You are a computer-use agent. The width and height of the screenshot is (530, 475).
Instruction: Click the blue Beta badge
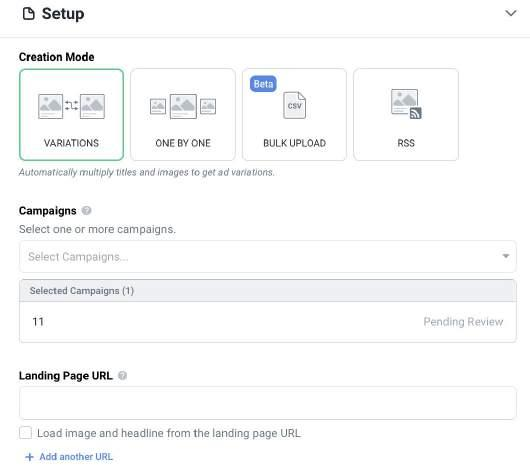263,84
